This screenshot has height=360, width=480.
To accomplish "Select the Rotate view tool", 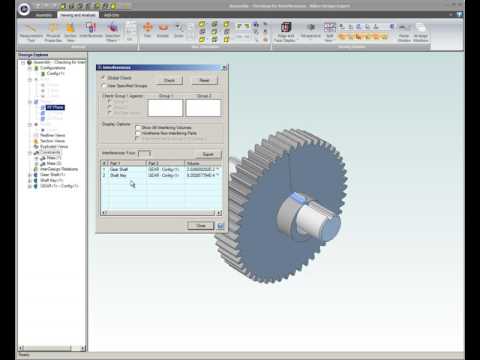I will pyautogui.click(x=163, y=30).
